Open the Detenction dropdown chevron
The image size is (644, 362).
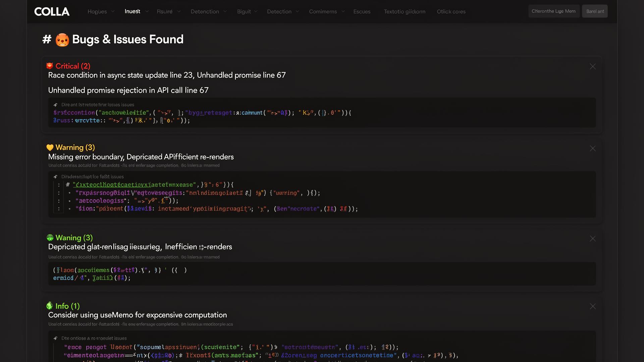pyautogui.click(x=225, y=11)
